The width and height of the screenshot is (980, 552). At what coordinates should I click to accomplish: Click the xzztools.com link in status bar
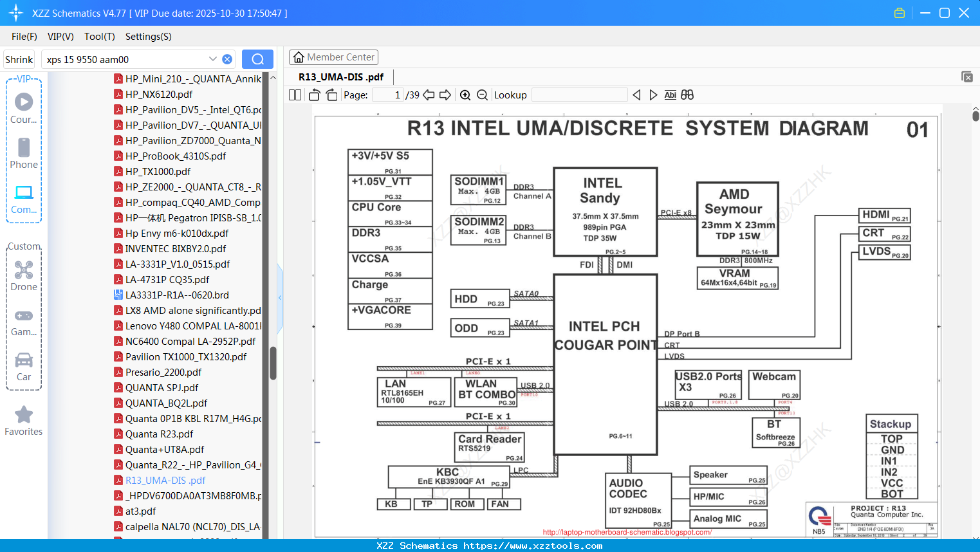(x=533, y=546)
